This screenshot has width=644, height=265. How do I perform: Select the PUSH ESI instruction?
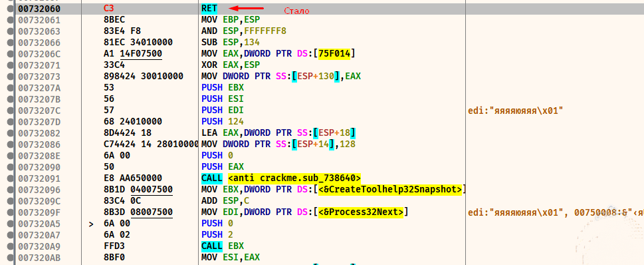click(x=223, y=99)
